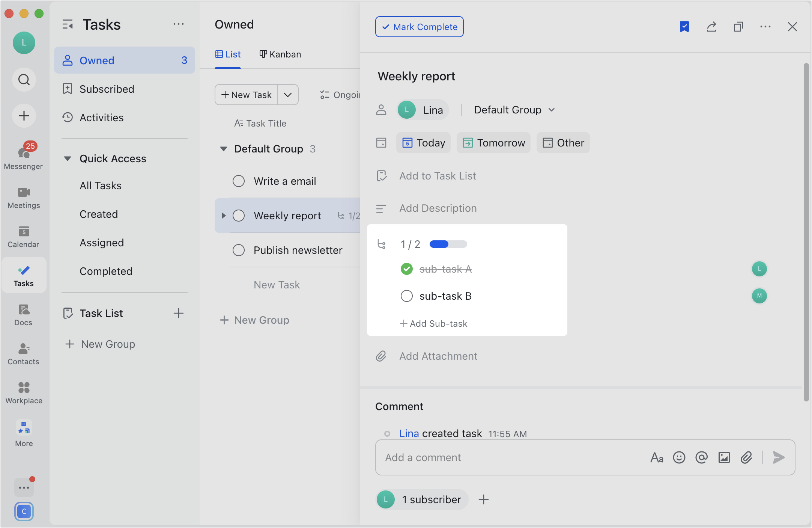Open Messenger in the sidebar
This screenshot has height=528, width=812.
pyautogui.click(x=23, y=156)
